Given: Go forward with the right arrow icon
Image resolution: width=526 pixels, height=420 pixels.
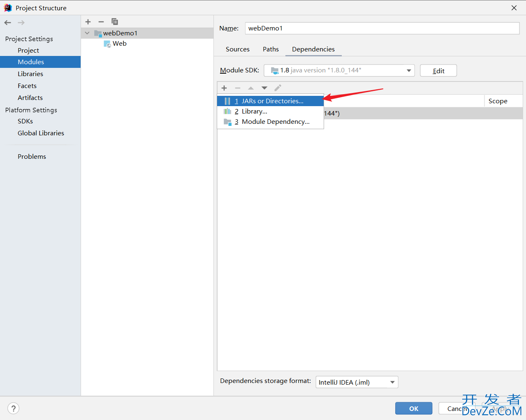Looking at the screenshot, I should pyautogui.click(x=21, y=23).
